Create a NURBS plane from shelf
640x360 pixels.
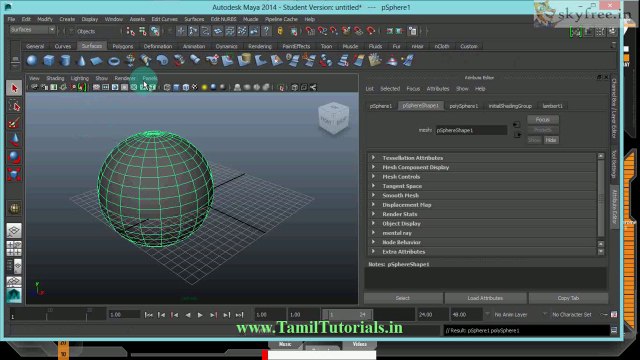pos(97,61)
